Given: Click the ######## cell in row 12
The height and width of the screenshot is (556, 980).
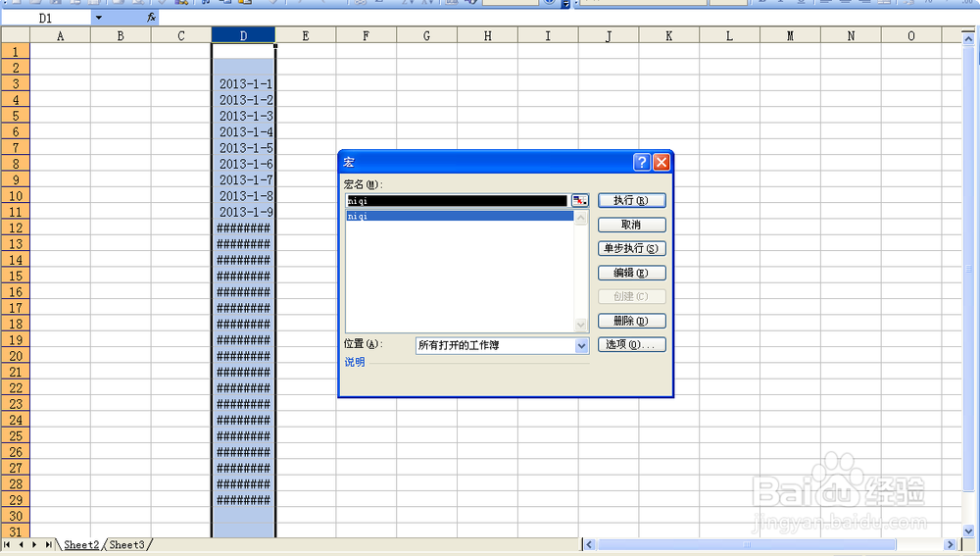Looking at the screenshot, I should click(x=244, y=227).
